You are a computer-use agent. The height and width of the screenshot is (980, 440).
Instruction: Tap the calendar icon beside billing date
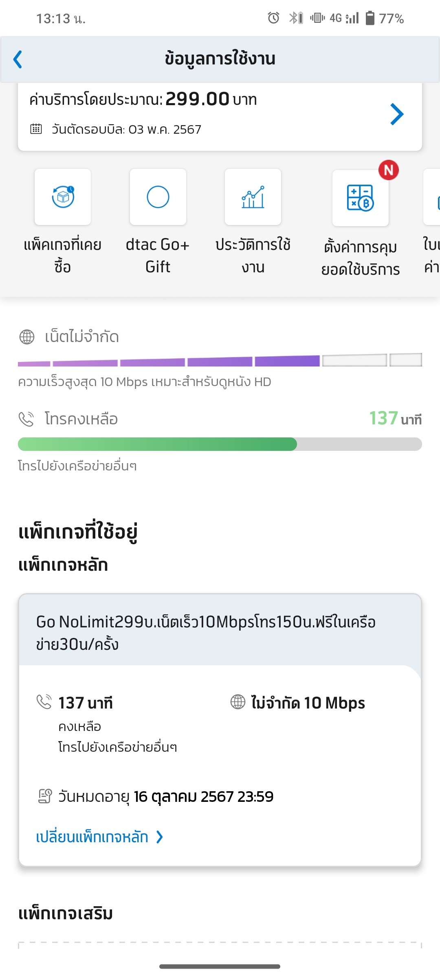(36, 129)
